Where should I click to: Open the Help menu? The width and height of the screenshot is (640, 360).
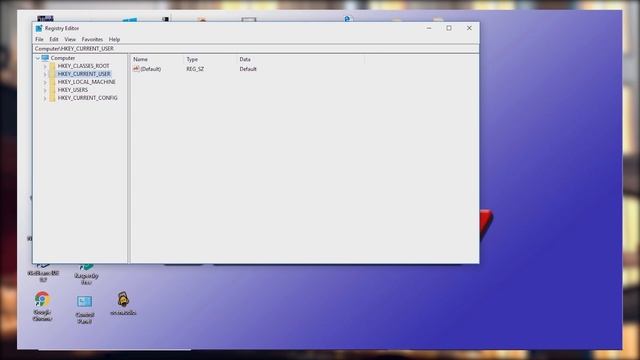[114, 40]
